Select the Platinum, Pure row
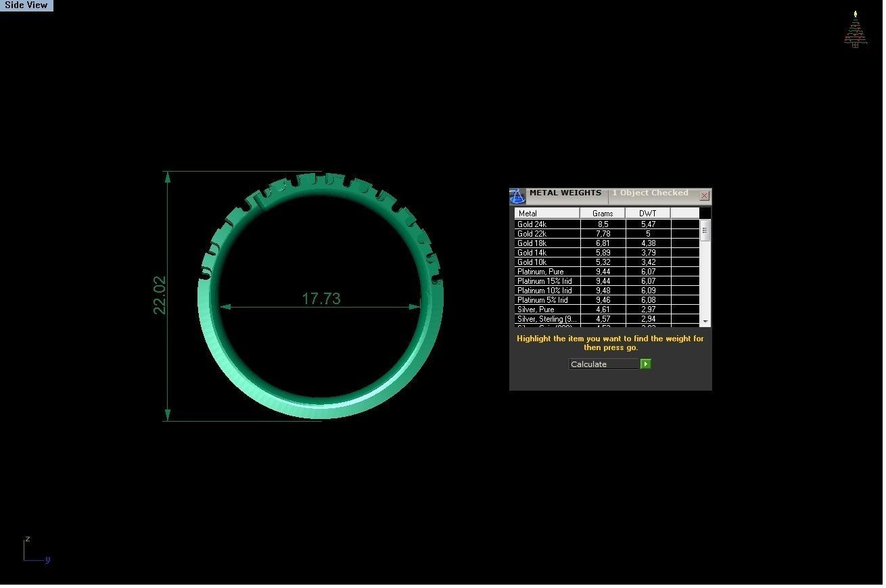The height and width of the screenshot is (588, 886). [607, 272]
